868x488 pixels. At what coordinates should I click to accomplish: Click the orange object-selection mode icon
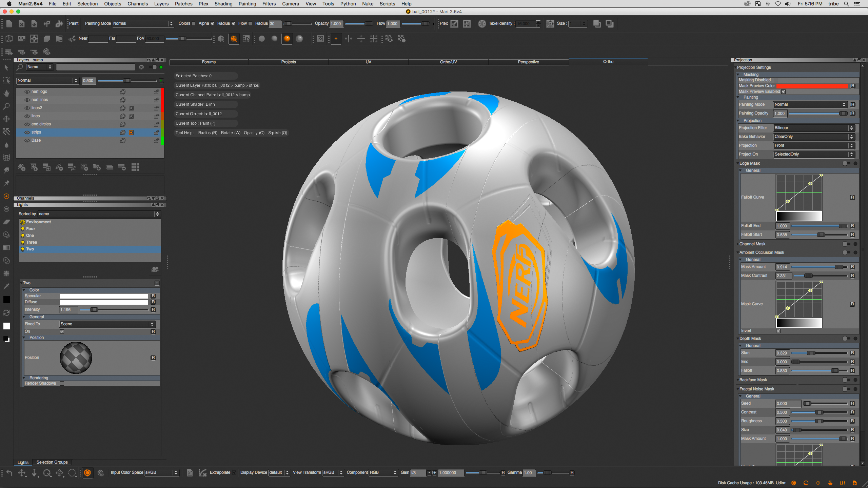click(234, 39)
